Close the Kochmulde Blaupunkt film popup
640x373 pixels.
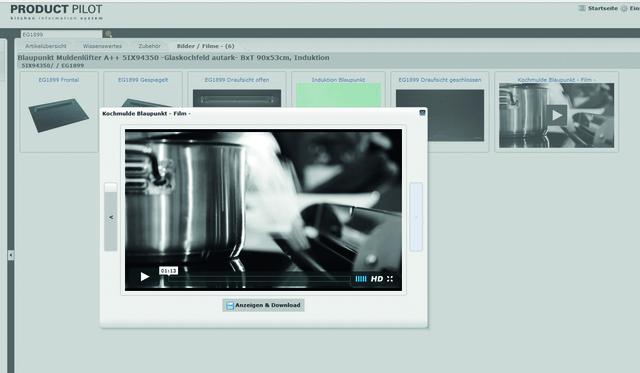422,113
